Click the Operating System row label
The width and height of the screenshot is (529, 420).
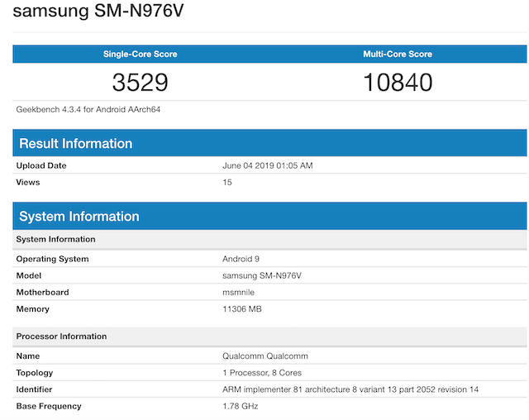pyautogui.click(x=52, y=259)
